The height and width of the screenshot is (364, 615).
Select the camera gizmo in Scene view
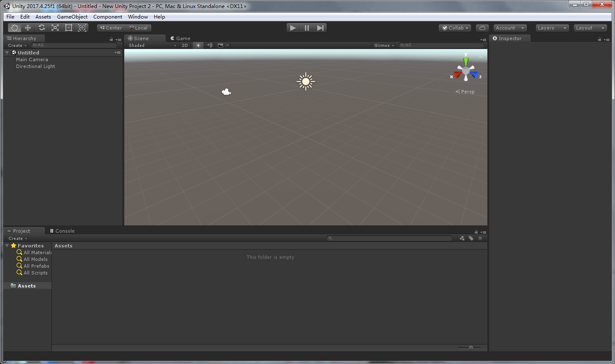pos(226,92)
